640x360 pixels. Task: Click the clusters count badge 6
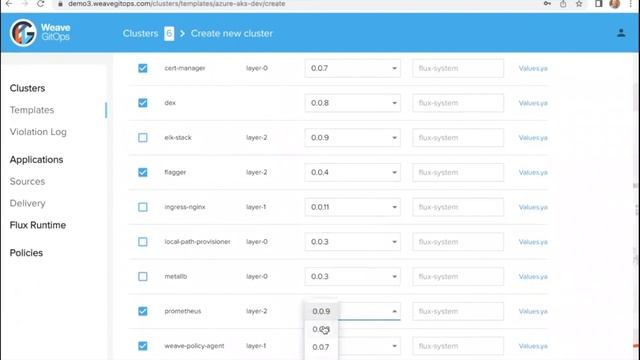[x=169, y=33]
